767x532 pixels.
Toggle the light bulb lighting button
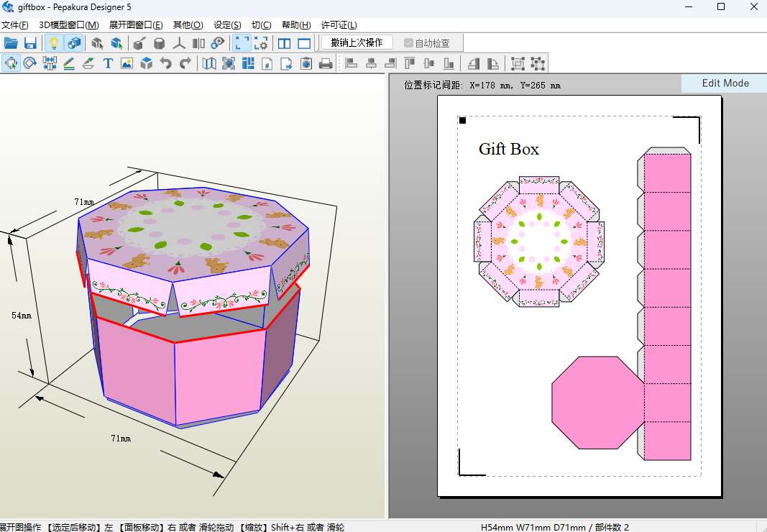point(54,43)
